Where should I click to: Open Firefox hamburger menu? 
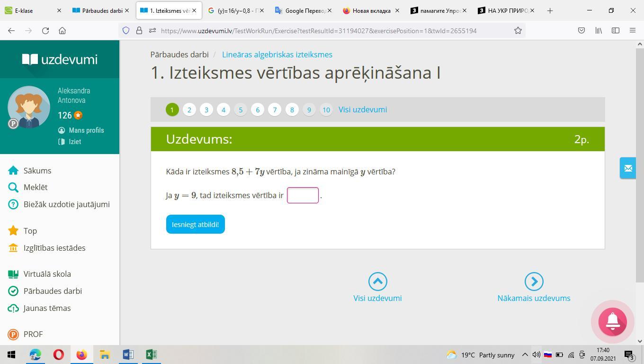point(633,30)
